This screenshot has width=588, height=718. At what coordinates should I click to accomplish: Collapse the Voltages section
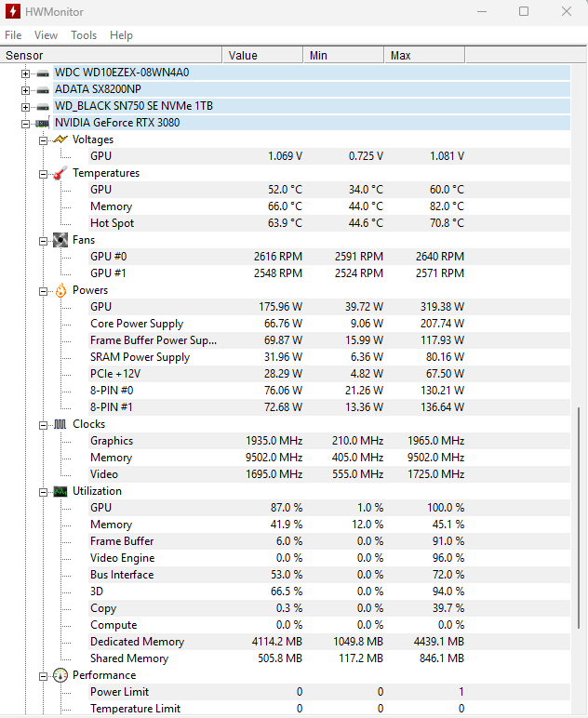(x=43, y=140)
